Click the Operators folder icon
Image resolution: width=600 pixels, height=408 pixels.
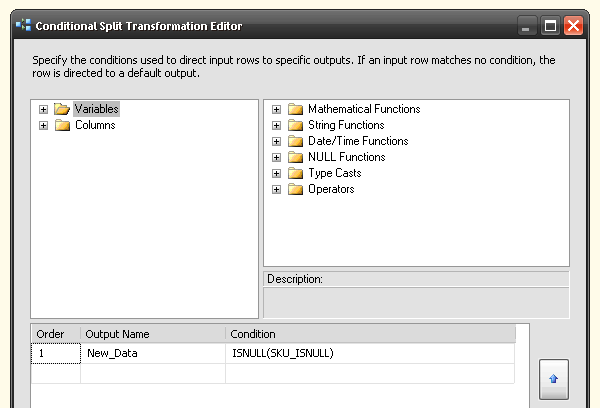pyautogui.click(x=295, y=189)
